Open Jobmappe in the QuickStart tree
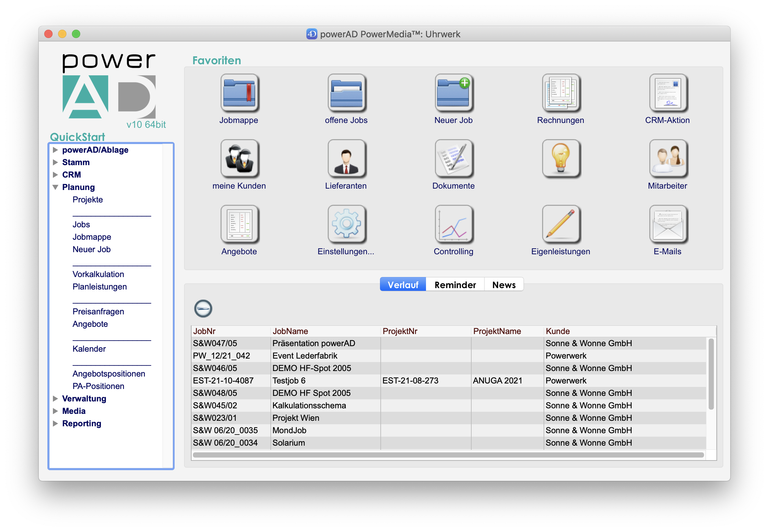The image size is (769, 532). click(x=92, y=237)
